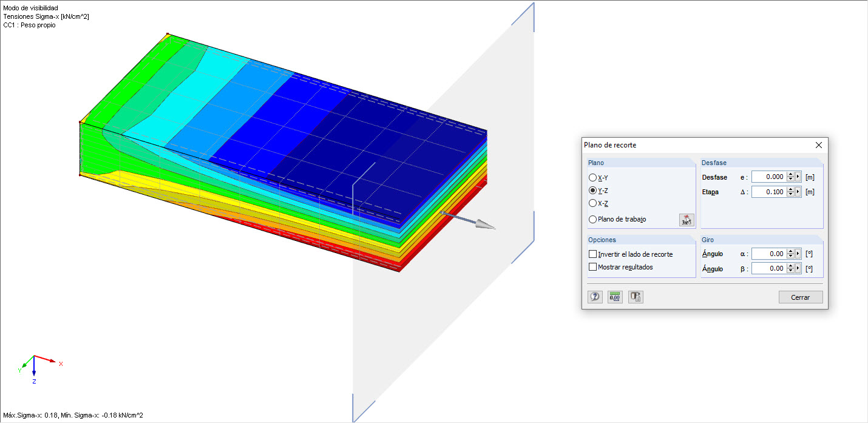Select the Plano de trabajo radio option
The height and width of the screenshot is (423, 868).
(592, 220)
